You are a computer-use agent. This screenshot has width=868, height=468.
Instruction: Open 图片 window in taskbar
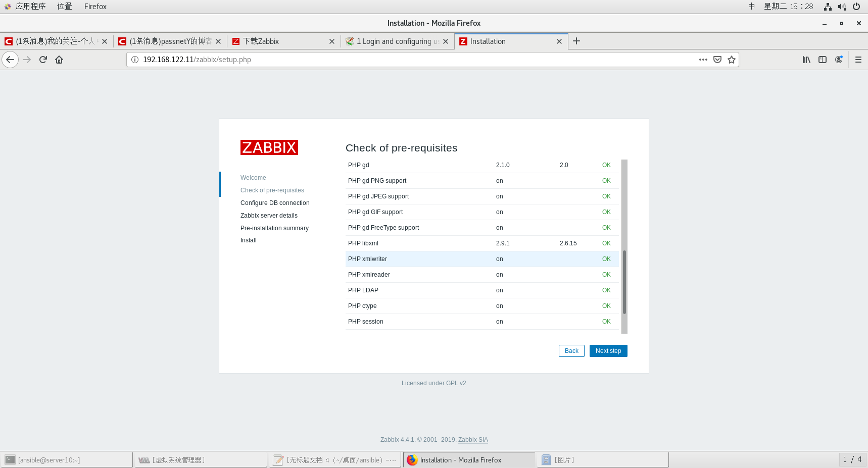click(603, 460)
